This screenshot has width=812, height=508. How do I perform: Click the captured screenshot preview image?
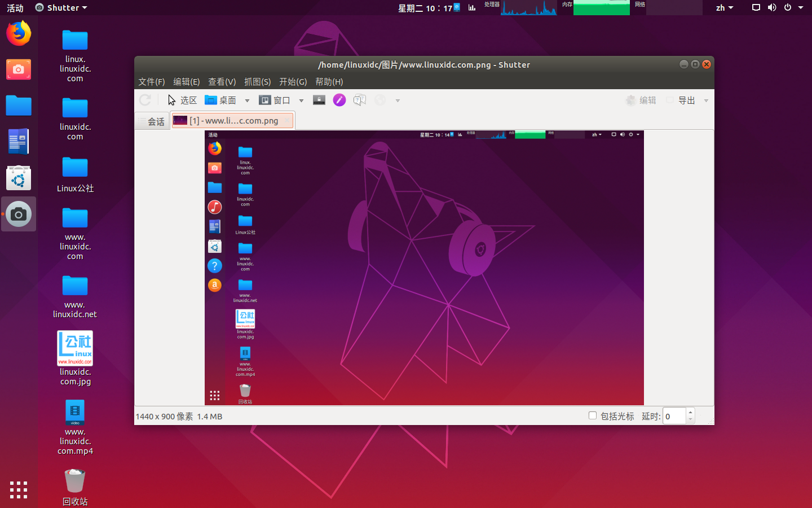pos(424,268)
